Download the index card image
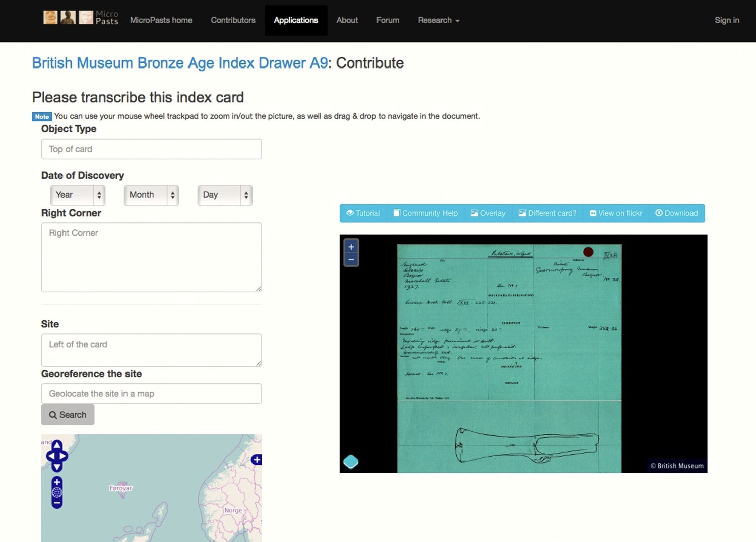The image size is (756, 542). coord(676,213)
